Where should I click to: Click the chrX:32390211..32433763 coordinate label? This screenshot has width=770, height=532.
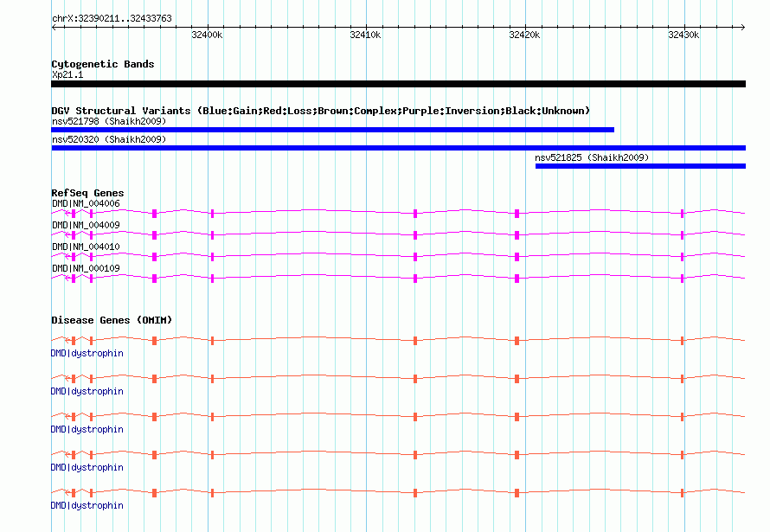tap(112, 18)
